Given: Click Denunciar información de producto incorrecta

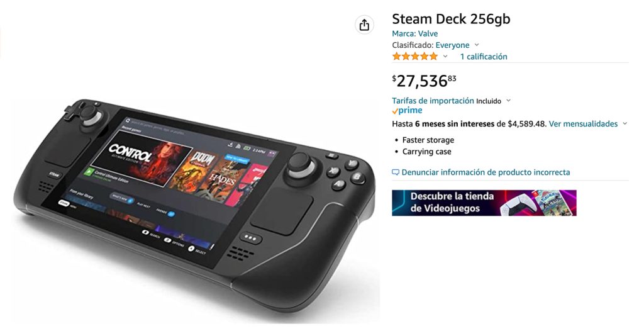Looking at the screenshot, I should click(x=486, y=172).
